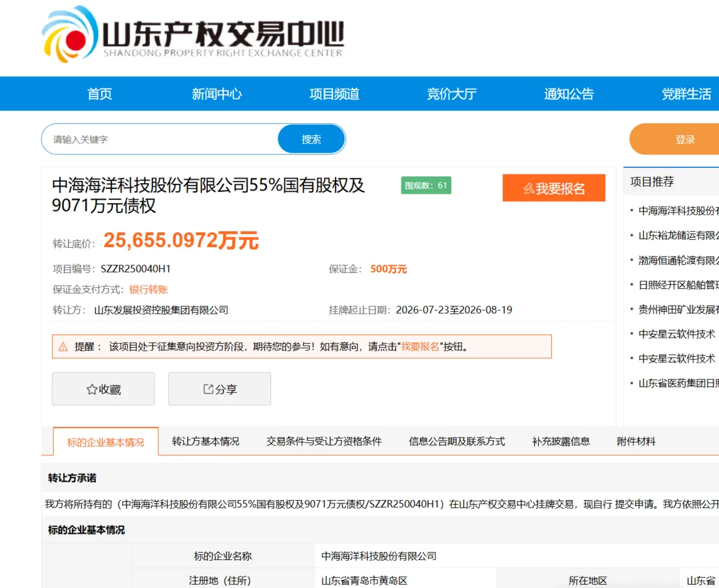
Task: Focus the keyword search input field
Action: pos(160,139)
